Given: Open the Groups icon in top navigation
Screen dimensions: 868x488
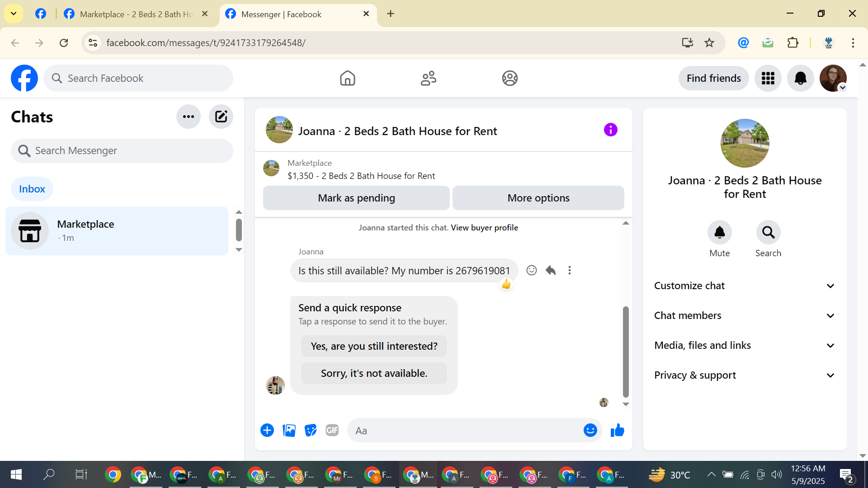Looking at the screenshot, I should coord(509,78).
